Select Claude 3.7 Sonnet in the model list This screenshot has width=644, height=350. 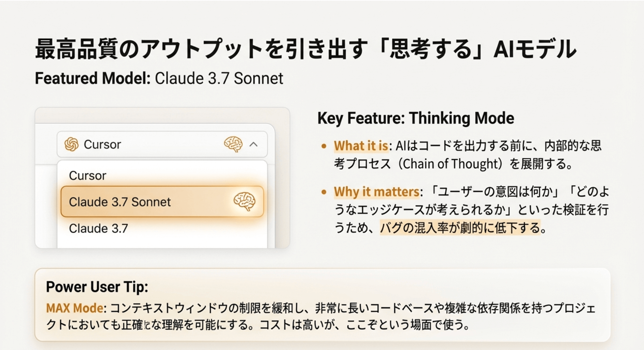pyautogui.click(x=120, y=202)
